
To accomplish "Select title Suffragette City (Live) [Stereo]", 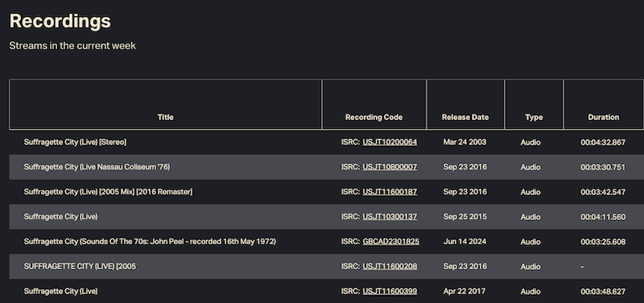I will pyautogui.click(x=75, y=143).
